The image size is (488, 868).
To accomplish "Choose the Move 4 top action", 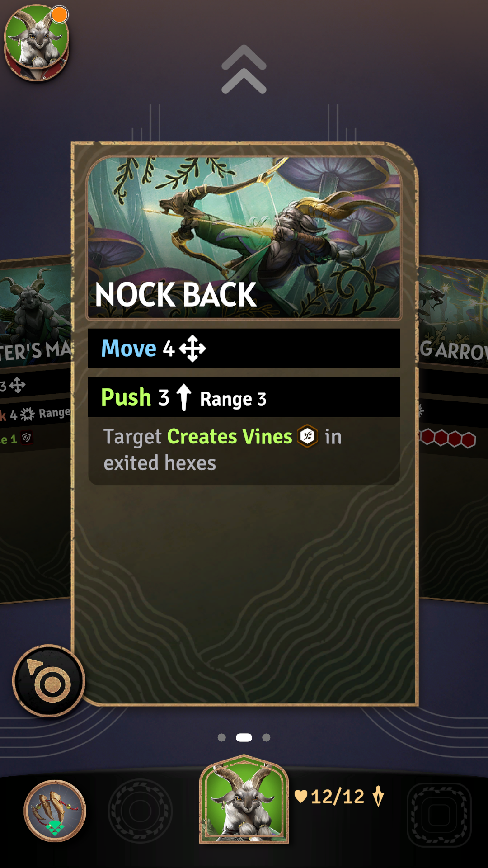I will click(244, 348).
